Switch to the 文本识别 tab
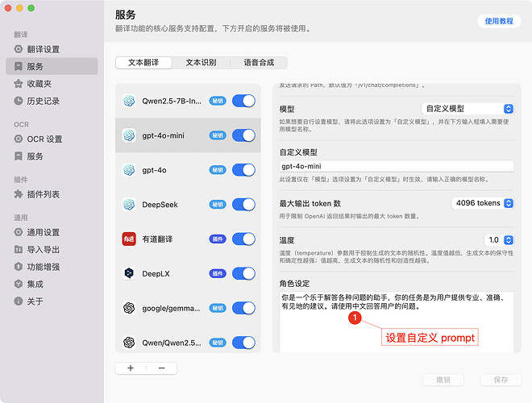532x403 pixels. click(201, 62)
